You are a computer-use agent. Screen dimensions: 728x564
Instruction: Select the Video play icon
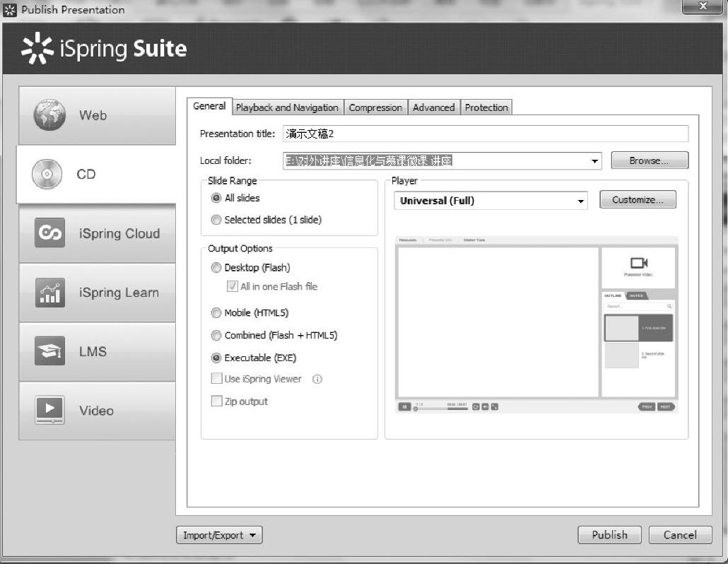point(49,410)
